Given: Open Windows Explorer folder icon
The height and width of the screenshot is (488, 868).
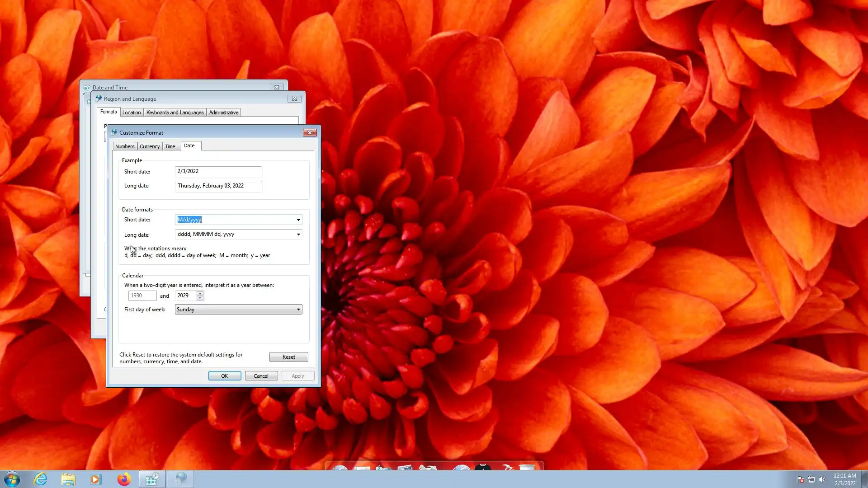Looking at the screenshot, I should point(68,479).
